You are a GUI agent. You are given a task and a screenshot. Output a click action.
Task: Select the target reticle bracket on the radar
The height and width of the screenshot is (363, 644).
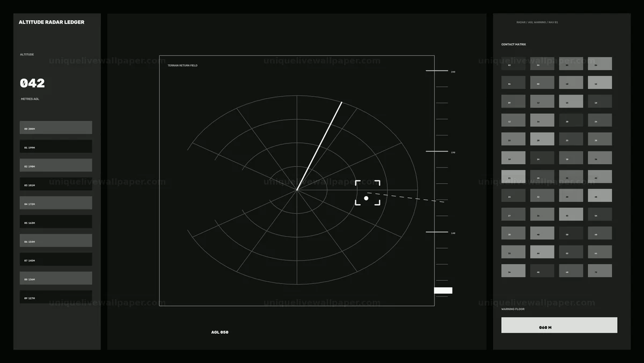pos(368,193)
